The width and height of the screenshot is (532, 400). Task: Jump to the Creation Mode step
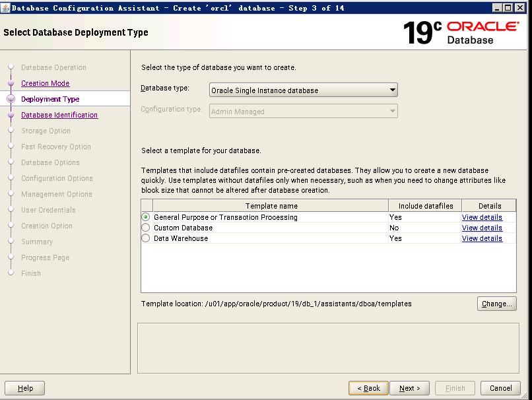coord(45,83)
